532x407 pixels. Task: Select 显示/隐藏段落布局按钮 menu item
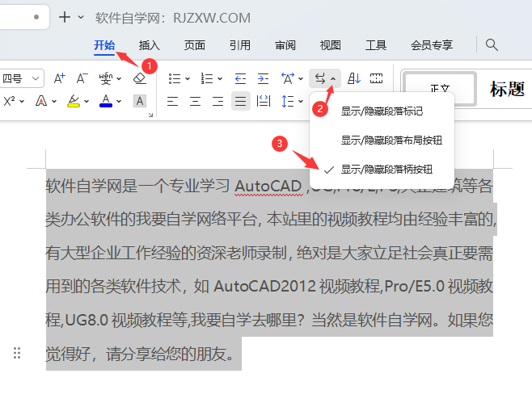382,141
